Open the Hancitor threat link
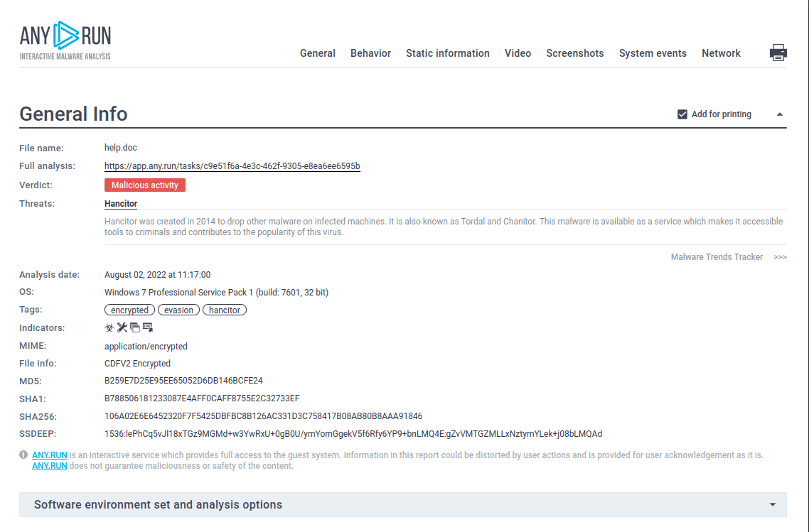This screenshot has width=809, height=532. point(121,203)
